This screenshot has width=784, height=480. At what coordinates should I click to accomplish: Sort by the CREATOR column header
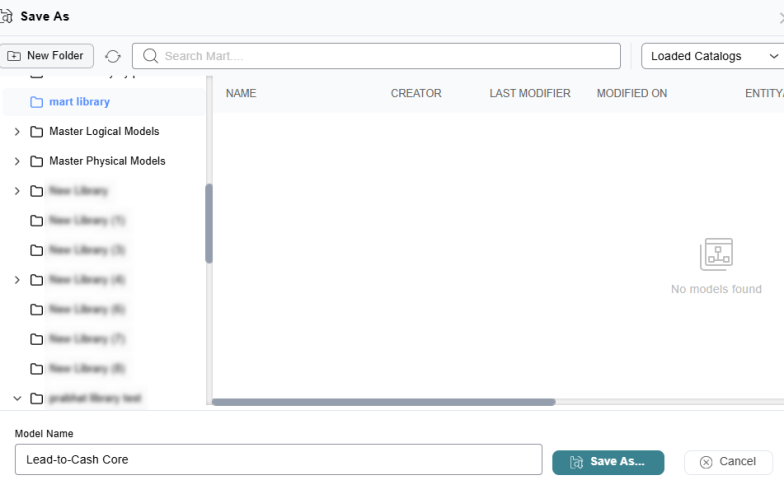416,94
